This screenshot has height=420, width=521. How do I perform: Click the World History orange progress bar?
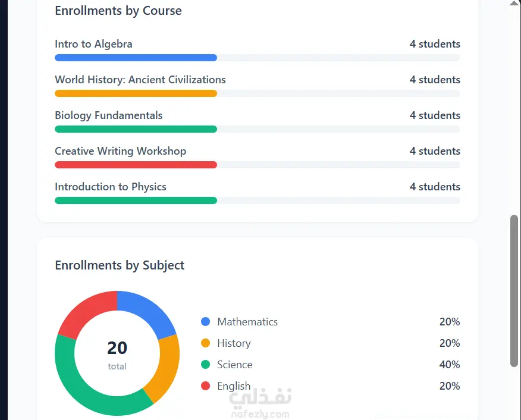pyautogui.click(x=136, y=93)
